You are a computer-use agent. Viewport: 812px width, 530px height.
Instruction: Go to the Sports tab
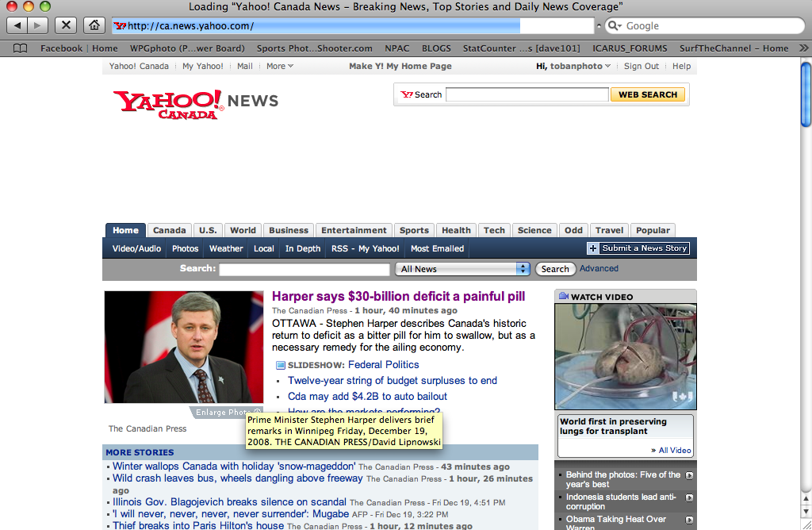tap(414, 230)
